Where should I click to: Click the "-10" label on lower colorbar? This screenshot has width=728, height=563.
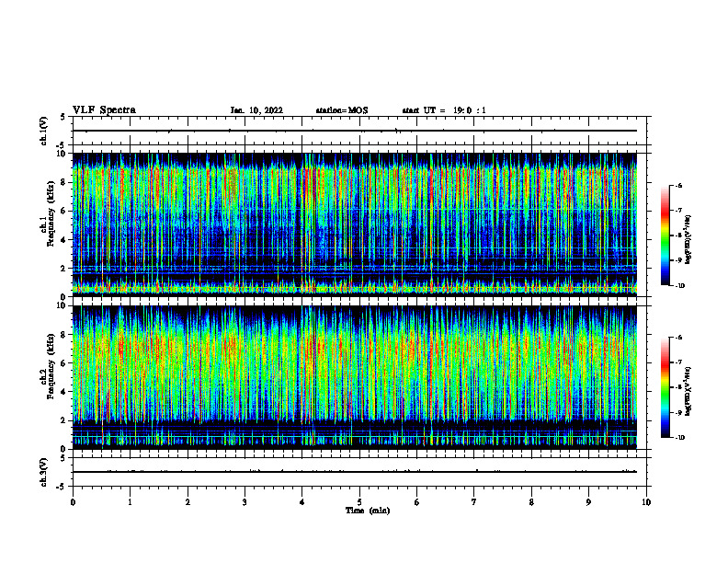coord(679,438)
